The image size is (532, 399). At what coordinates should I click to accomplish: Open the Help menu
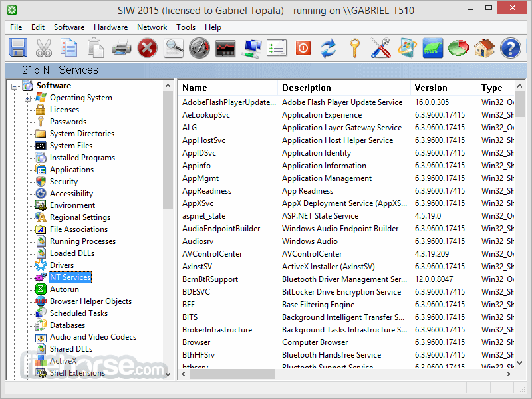click(213, 27)
